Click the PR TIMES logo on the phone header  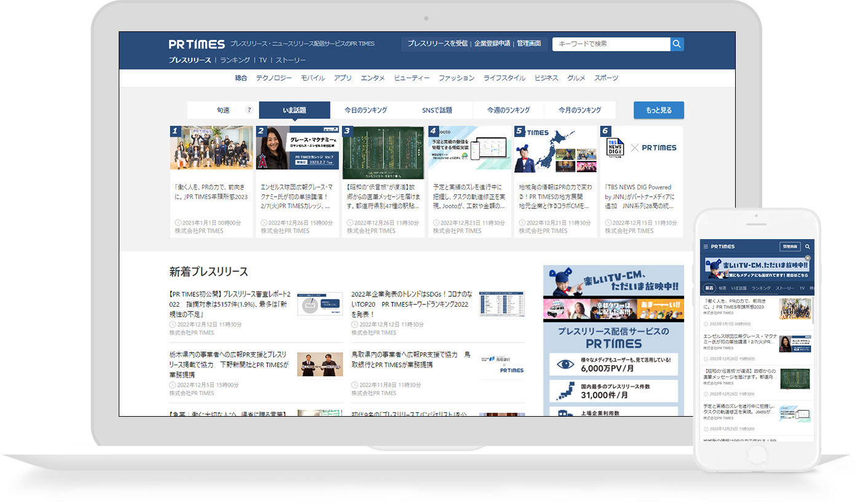click(723, 246)
